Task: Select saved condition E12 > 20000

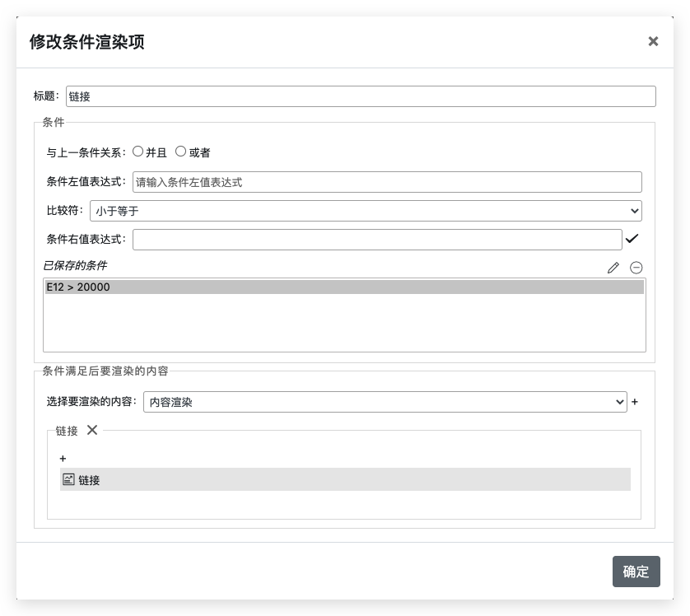Action: click(x=344, y=287)
